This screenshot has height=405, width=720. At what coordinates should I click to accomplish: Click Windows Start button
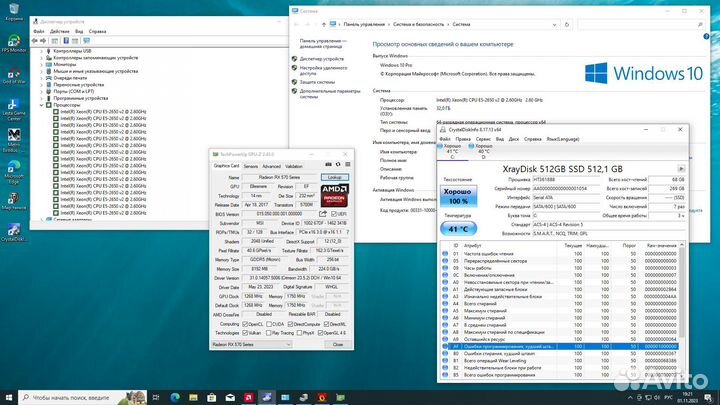(x=9, y=397)
